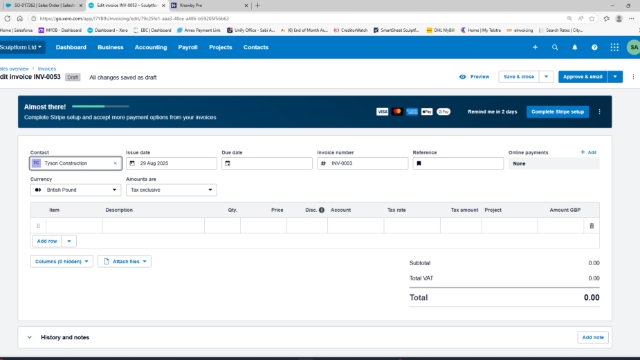Click the Stripe setup progress bar
640x360 pixels.
click(100, 107)
